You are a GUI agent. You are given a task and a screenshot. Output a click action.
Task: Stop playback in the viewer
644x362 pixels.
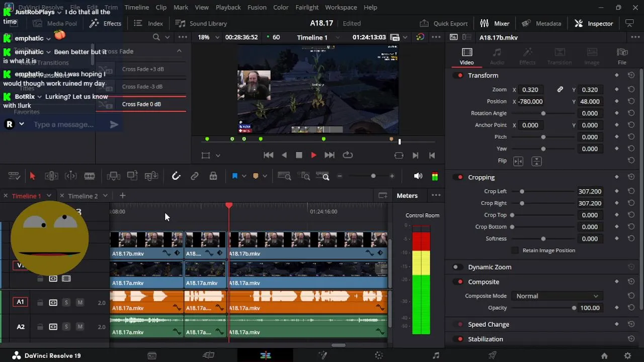point(299,155)
